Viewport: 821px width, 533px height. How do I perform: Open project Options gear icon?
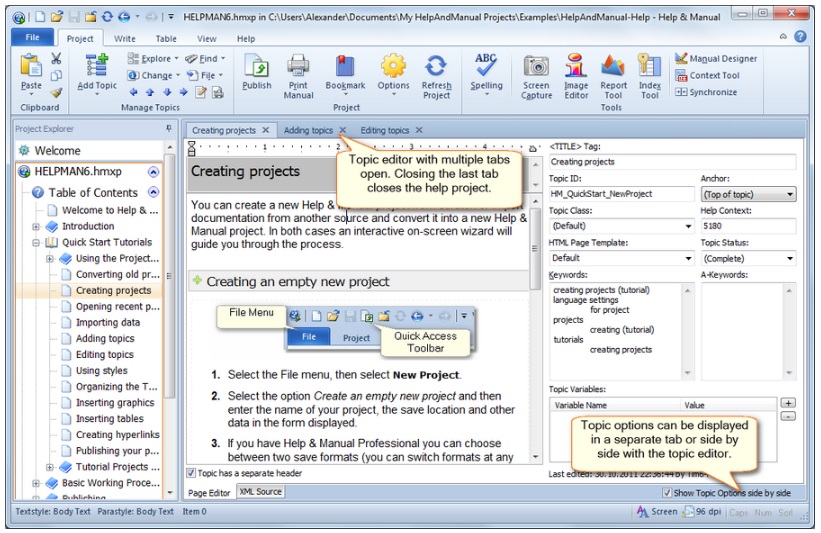393,66
